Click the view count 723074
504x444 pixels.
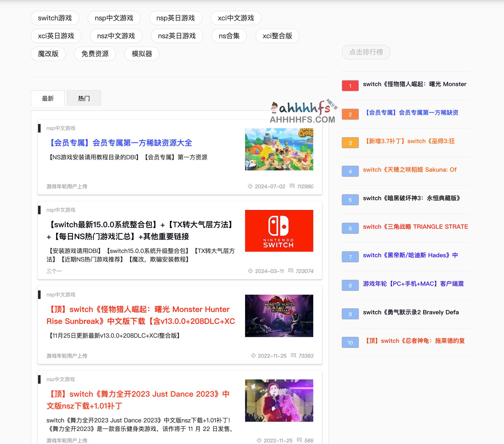pos(304,271)
